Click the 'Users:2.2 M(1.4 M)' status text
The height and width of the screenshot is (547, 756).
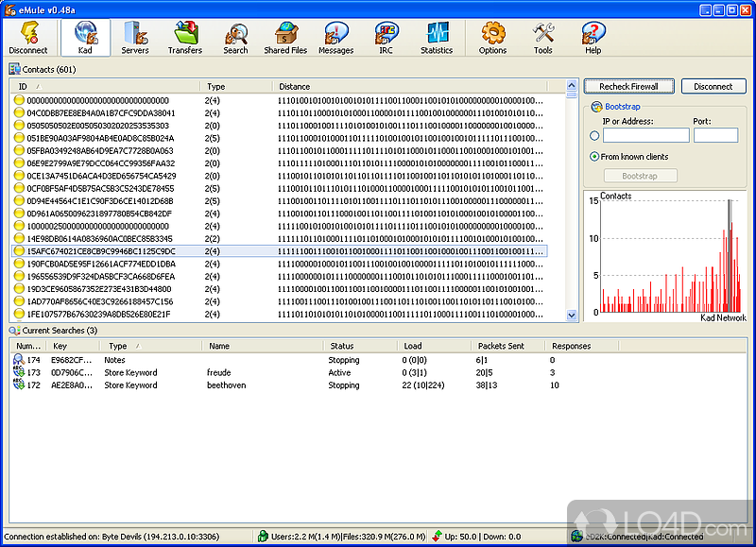point(306,536)
